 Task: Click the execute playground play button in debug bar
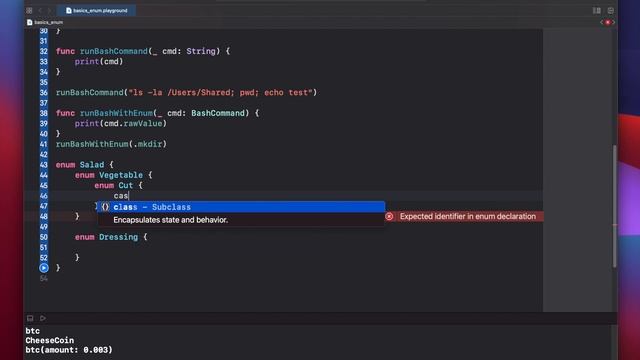(42, 318)
